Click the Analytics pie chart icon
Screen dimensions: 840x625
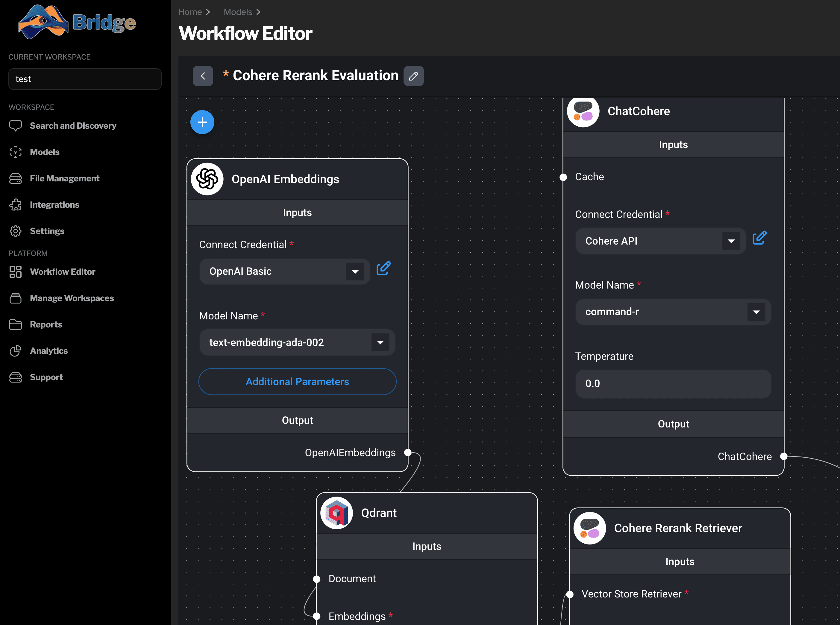(x=16, y=351)
